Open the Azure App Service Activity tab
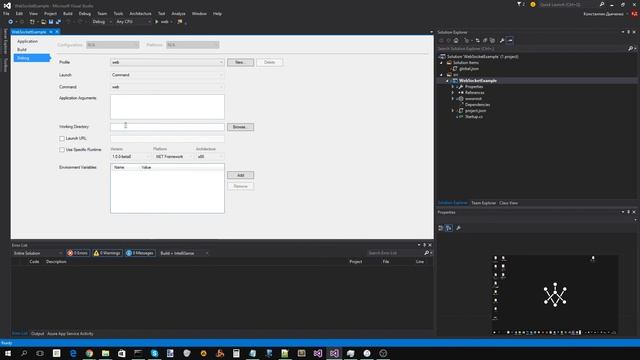This screenshot has height=360, width=640. point(70,333)
